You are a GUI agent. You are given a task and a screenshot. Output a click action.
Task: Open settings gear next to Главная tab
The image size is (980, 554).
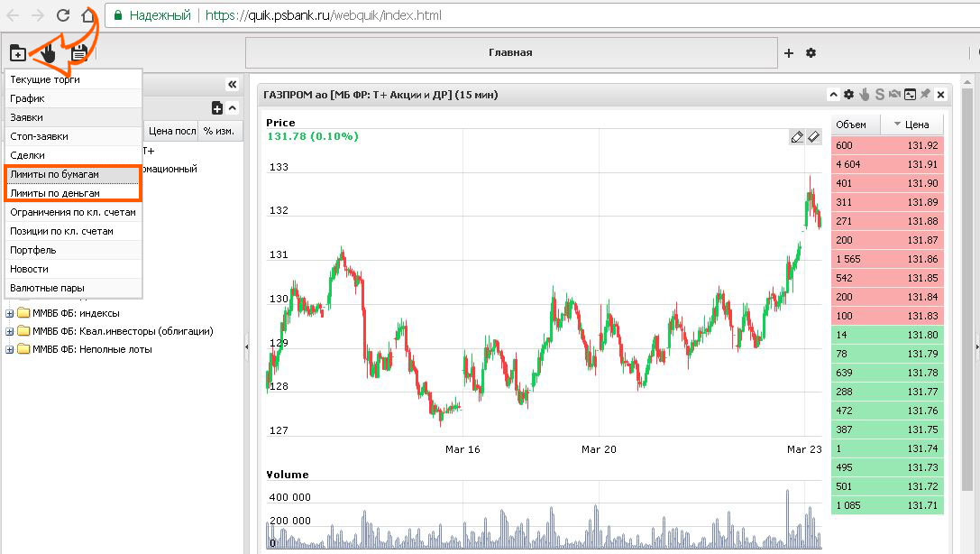tap(811, 53)
